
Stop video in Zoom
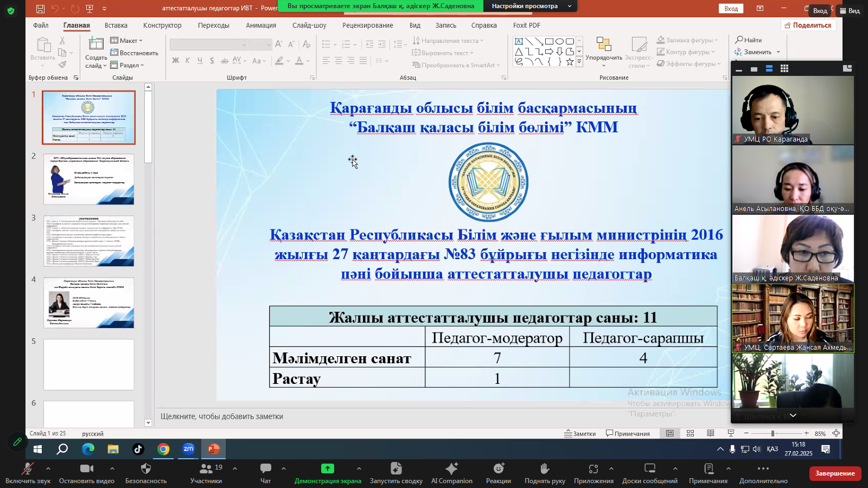(87, 472)
